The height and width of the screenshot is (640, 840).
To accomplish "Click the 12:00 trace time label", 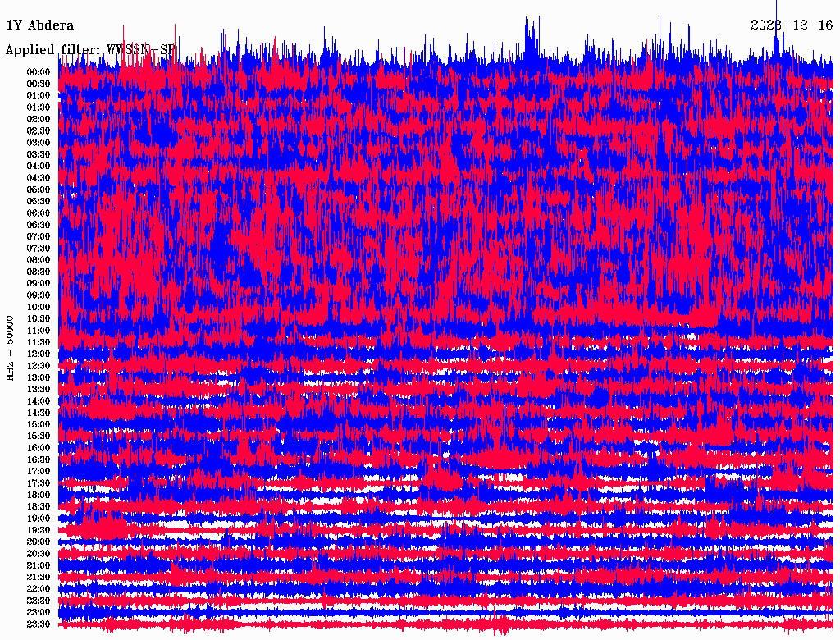I will (39, 354).
